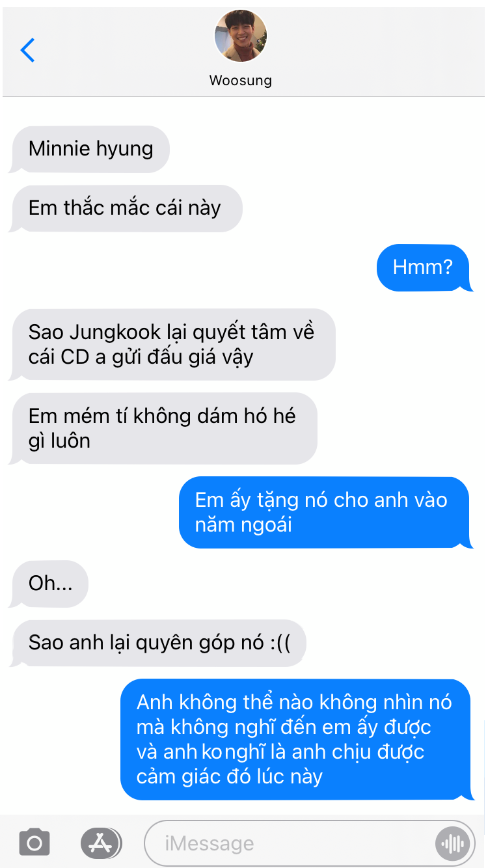The height and width of the screenshot is (868, 488).
Task: Tap the message mentioning Jungkook and CD
Action: [x=172, y=344]
